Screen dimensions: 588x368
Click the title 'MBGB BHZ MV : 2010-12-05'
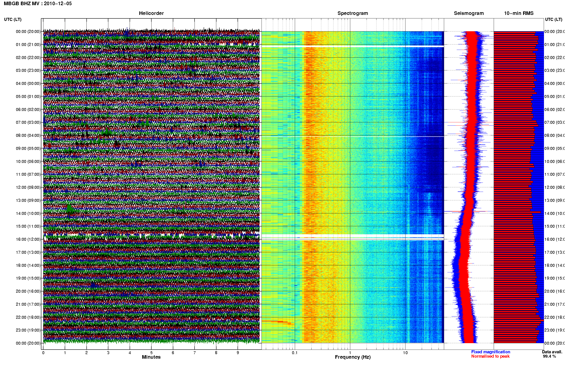pos(38,3)
